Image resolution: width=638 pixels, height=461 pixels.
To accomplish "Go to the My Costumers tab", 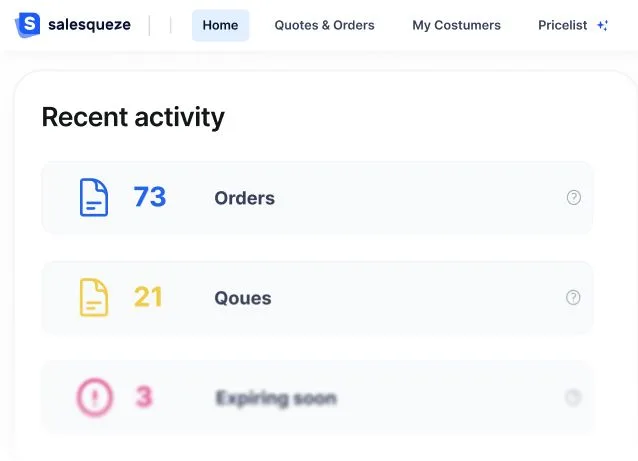I will (456, 25).
